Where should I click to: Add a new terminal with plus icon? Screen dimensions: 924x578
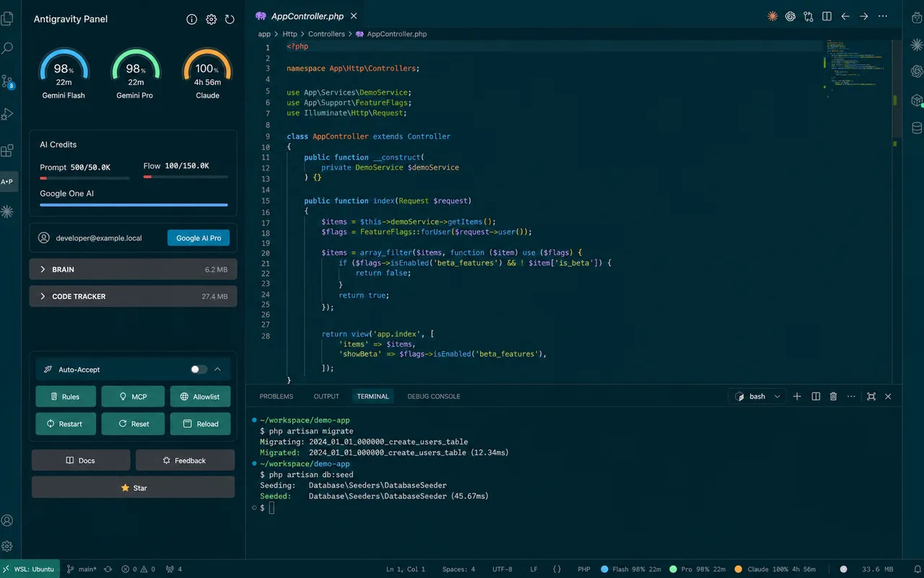click(x=797, y=396)
